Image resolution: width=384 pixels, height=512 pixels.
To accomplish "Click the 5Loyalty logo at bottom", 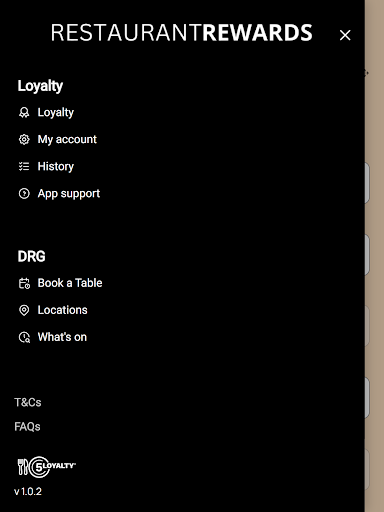I will (x=46, y=467).
